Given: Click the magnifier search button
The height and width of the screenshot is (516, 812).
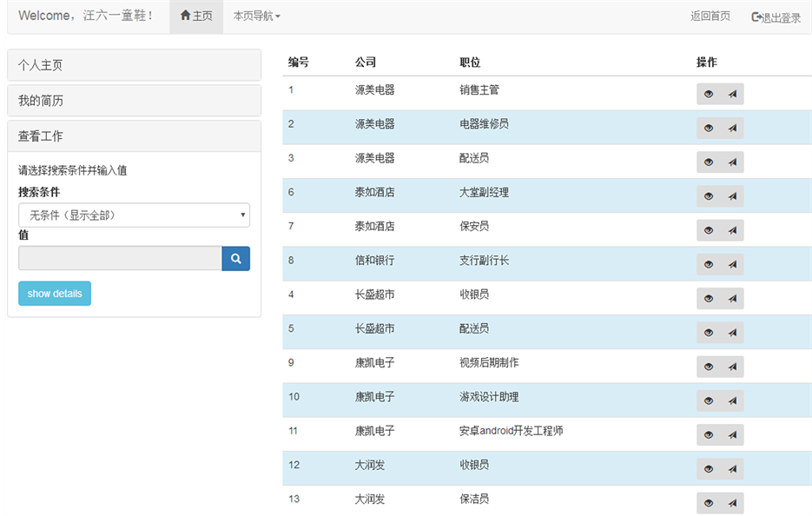Looking at the screenshot, I should 235,258.
